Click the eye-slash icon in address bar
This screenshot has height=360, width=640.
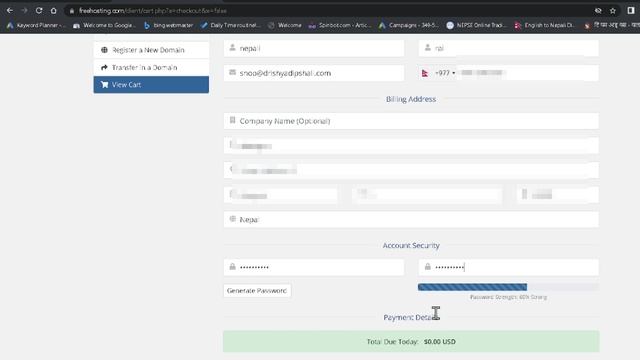click(598, 11)
